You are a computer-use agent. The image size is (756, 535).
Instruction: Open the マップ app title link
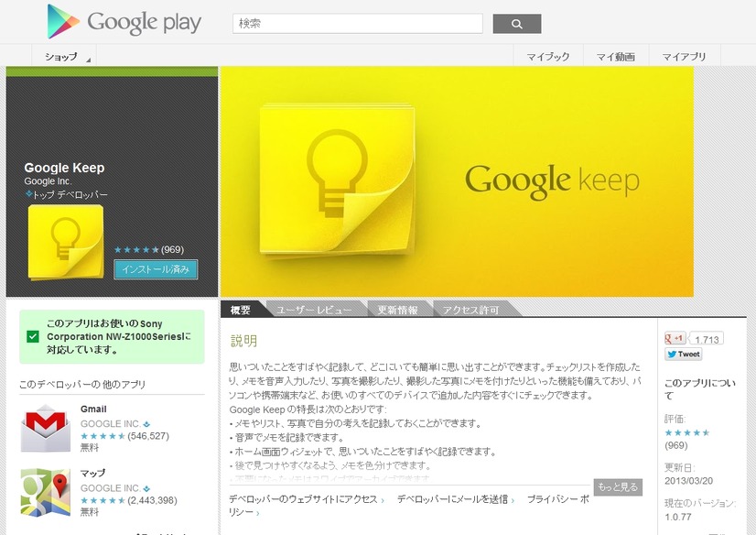pos(92,474)
